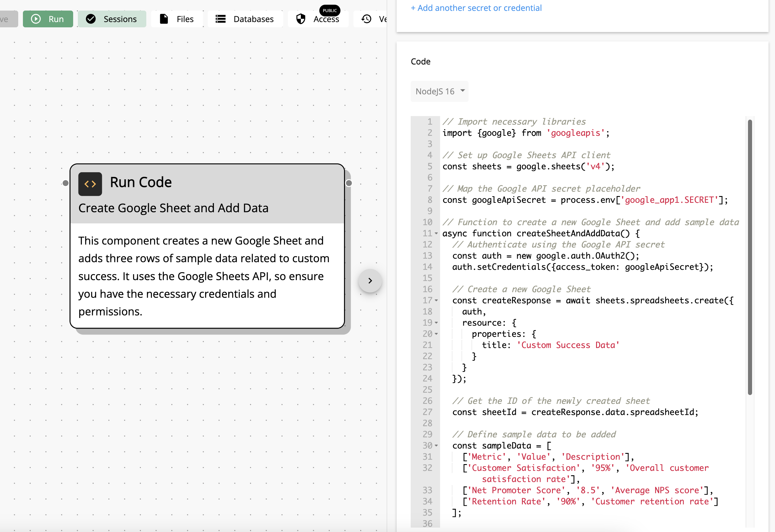775x532 pixels.
Task: Switch to the Files tab
Action: tap(185, 19)
